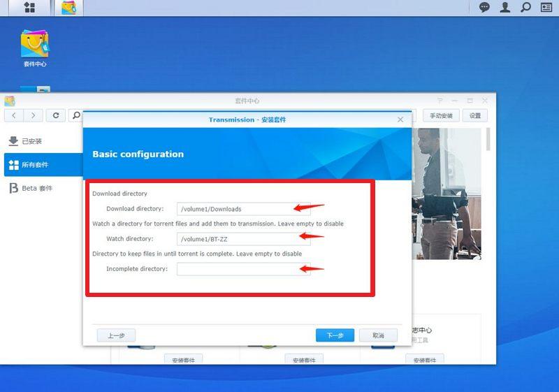Image resolution: width=559 pixels, height=392 pixels.
Task: Go back in Package Center window
Action: click(x=14, y=115)
